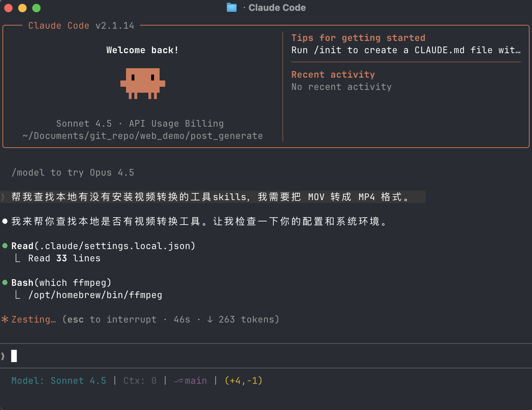Image resolution: width=532 pixels, height=410 pixels.
Task: Click the Welcome back! heading
Action: coord(142,50)
